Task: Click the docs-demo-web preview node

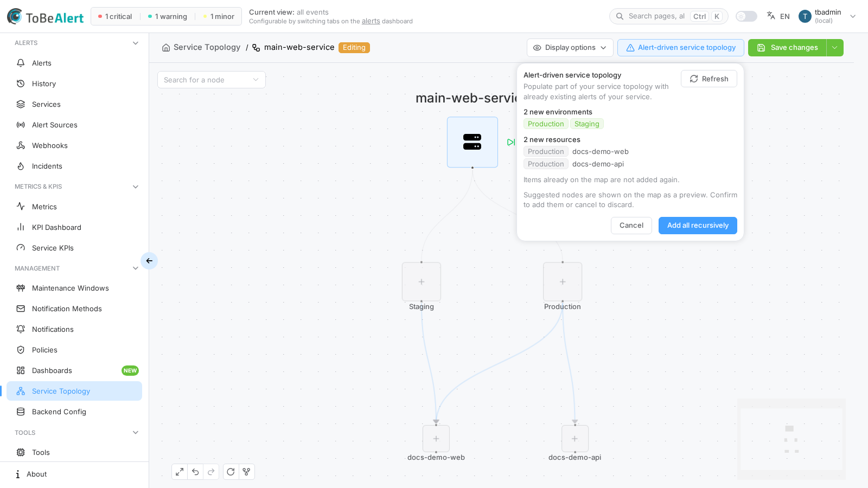Action: click(436, 439)
